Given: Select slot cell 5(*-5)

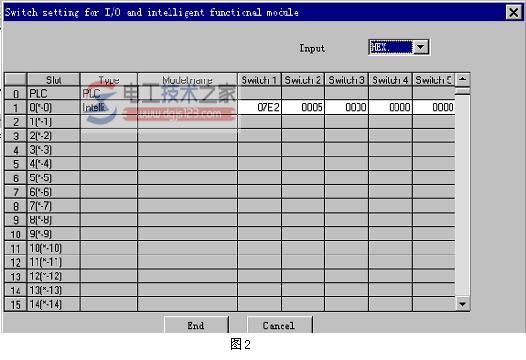Looking at the screenshot, I should [53, 178].
